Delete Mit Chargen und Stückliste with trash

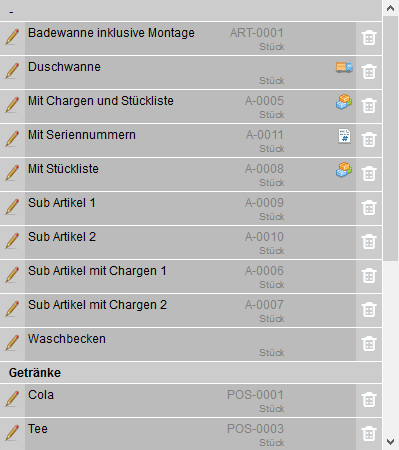[369, 105]
